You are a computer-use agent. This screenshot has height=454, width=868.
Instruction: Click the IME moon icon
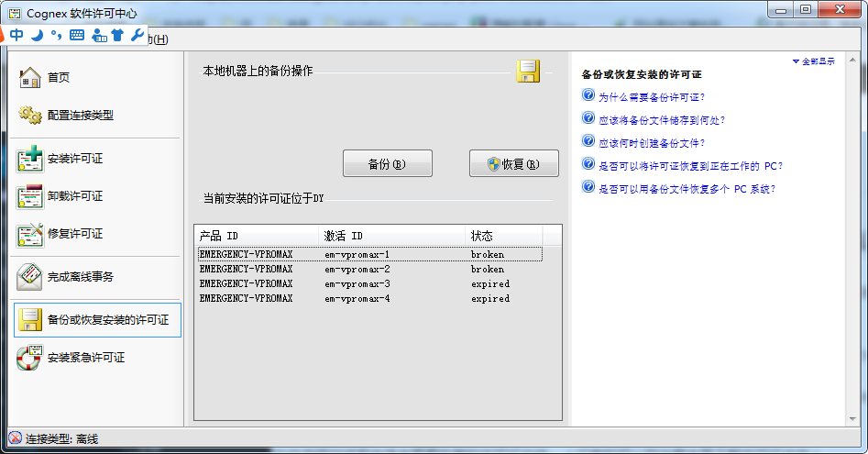[37, 36]
